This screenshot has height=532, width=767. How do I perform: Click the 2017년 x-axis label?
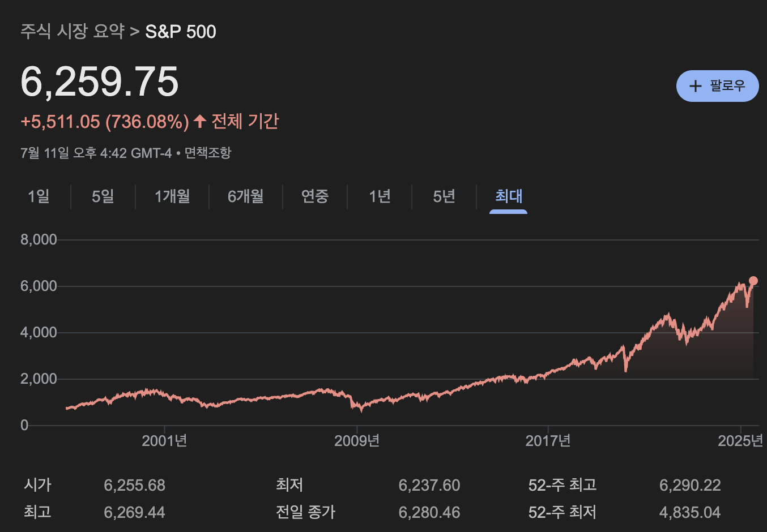coord(548,441)
